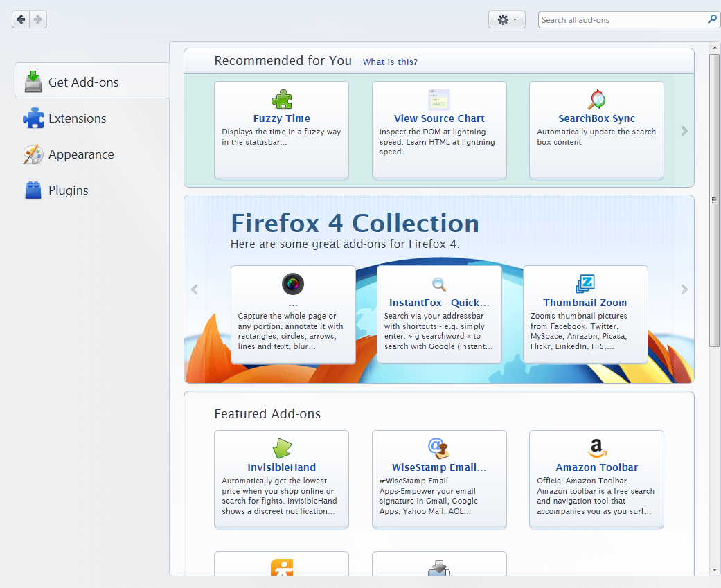Screen dimensions: 721x588
Task: Click the Featured Add-ons heading
Action: pos(267,413)
